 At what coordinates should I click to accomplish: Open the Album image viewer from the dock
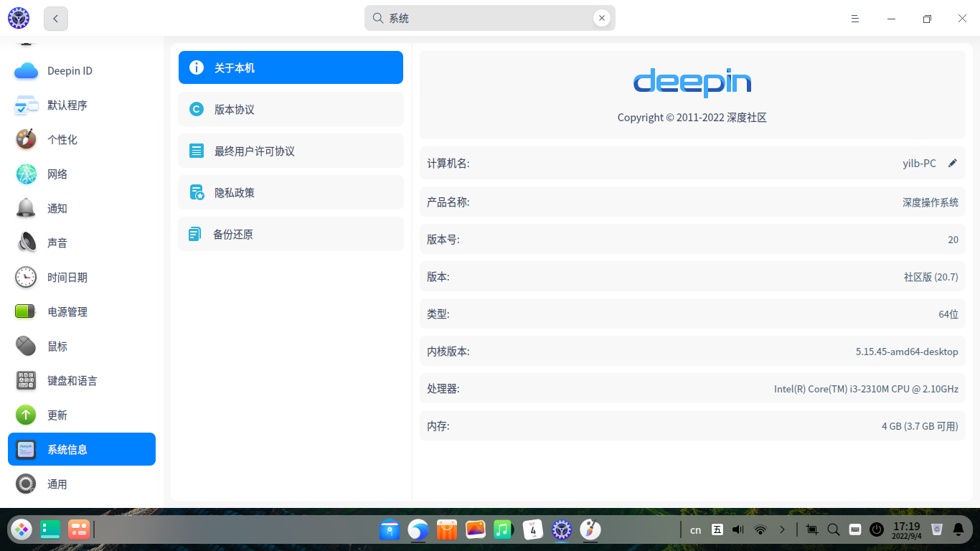475,529
